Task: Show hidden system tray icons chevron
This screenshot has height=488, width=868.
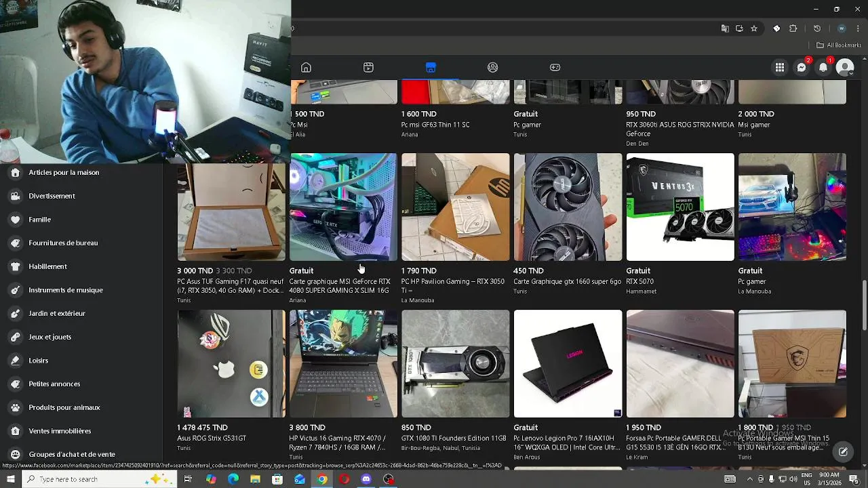Action: click(749, 479)
